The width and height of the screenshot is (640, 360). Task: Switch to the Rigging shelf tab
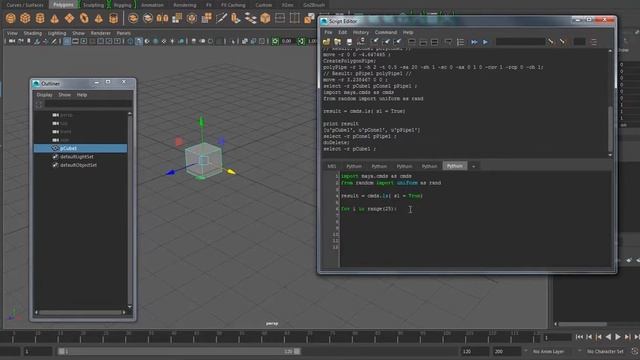point(122,5)
